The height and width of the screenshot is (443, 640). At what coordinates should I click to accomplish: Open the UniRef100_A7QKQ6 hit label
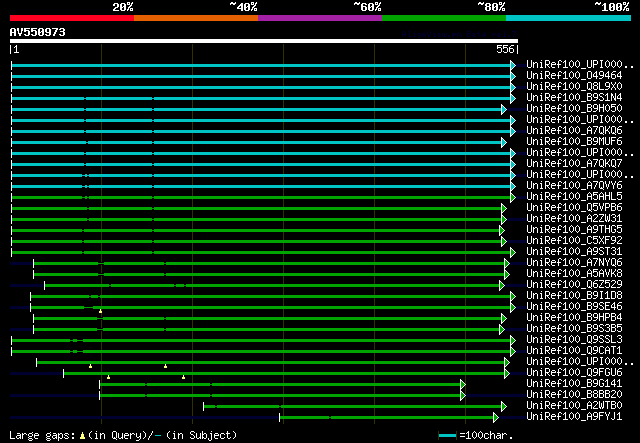point(562,131)
